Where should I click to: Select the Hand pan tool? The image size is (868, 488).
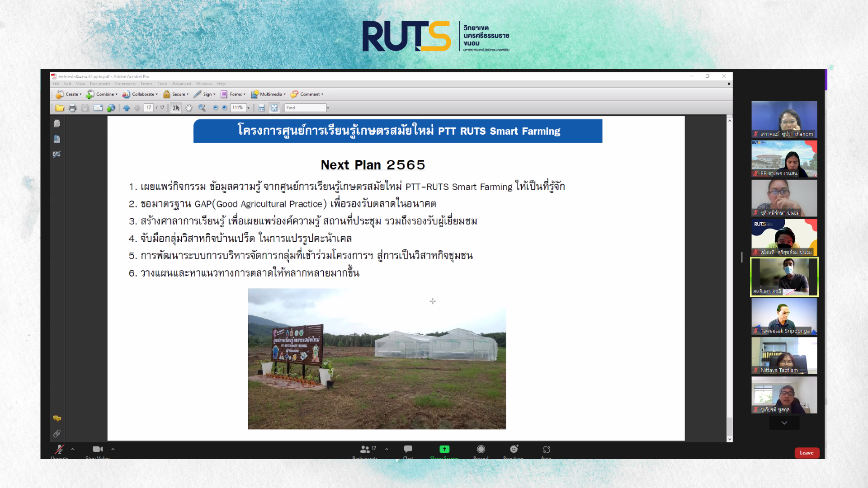click(189, 108)
